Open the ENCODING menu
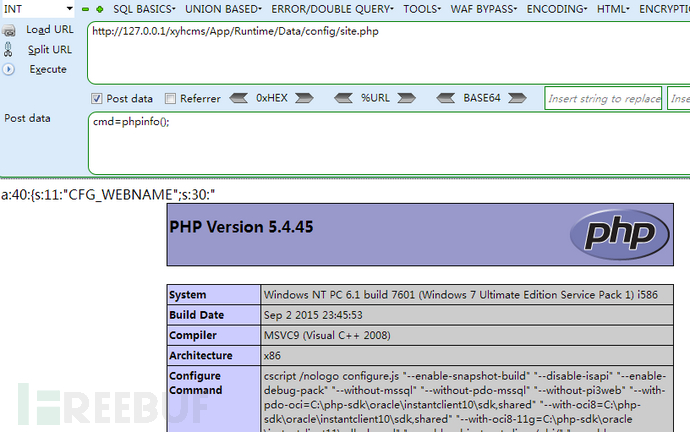690x432 pixels. [x=557, y=9]
